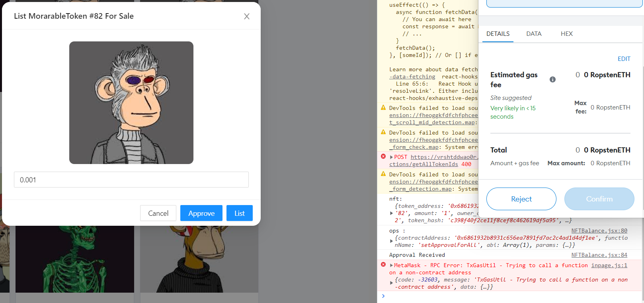Close the List MorarableToken dialog
644x303 pixels.
point(247,16)
